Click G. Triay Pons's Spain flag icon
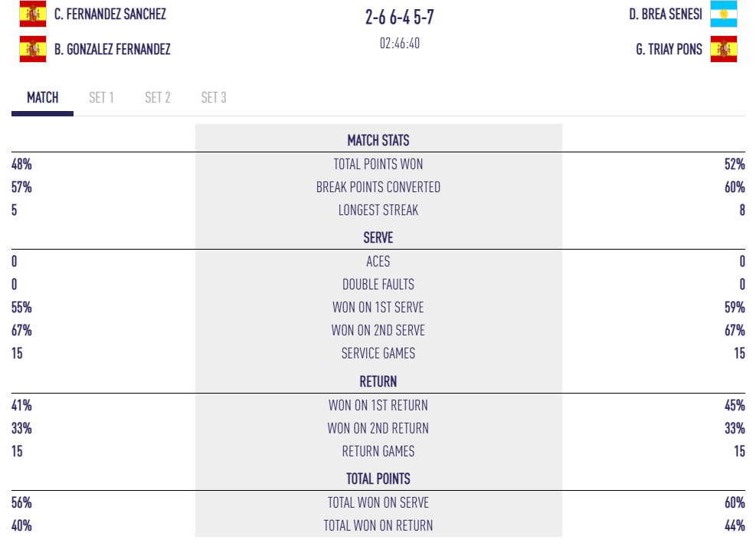Viewport: 756px width, 549px height. (x=723, y=49)
